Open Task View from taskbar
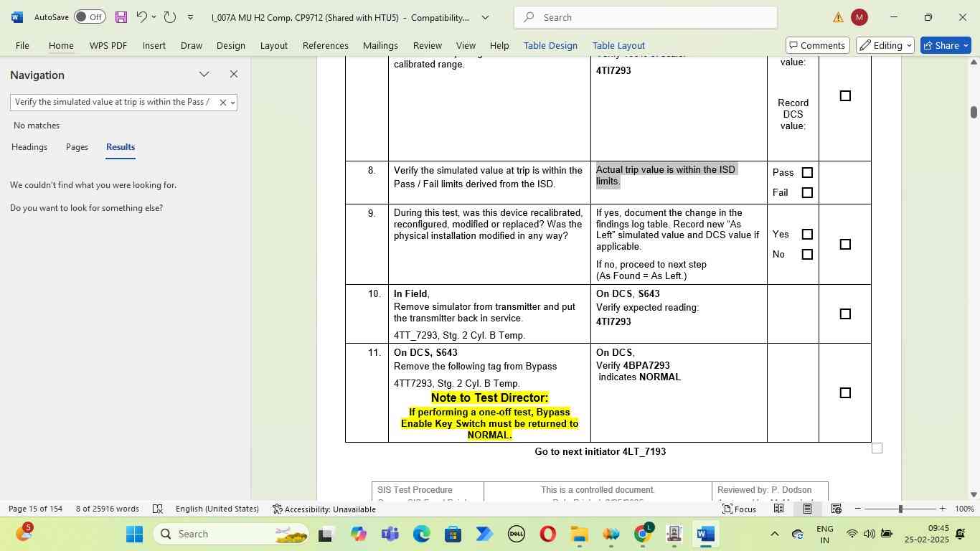 click(x=326, y=534)
